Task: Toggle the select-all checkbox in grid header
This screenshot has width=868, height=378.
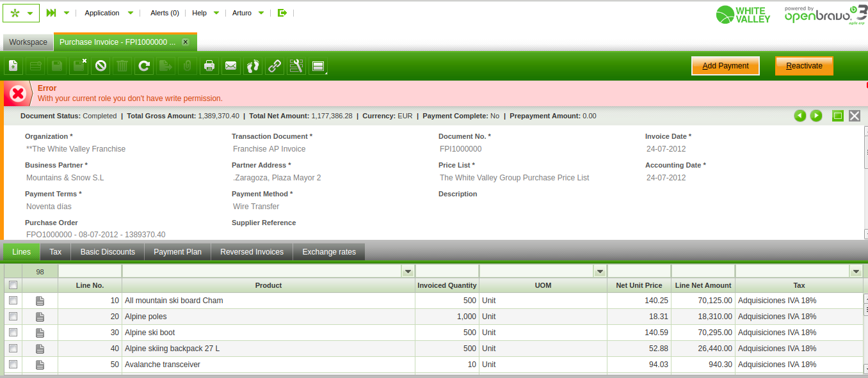Action: 13,285
